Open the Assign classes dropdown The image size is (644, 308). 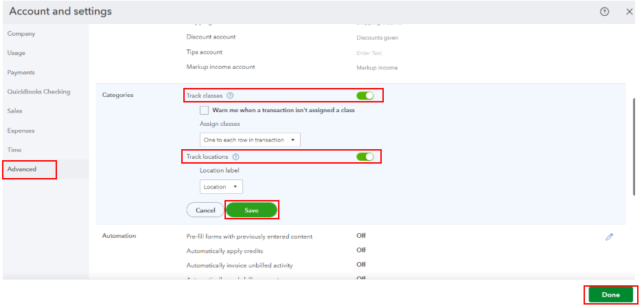pyautogui.click(x=251, y=140)
